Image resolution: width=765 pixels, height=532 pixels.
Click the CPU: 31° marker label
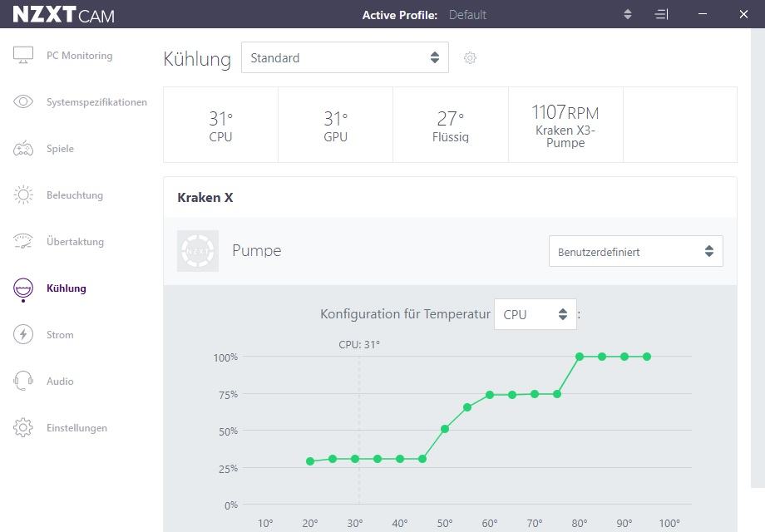tap(359, 344)
